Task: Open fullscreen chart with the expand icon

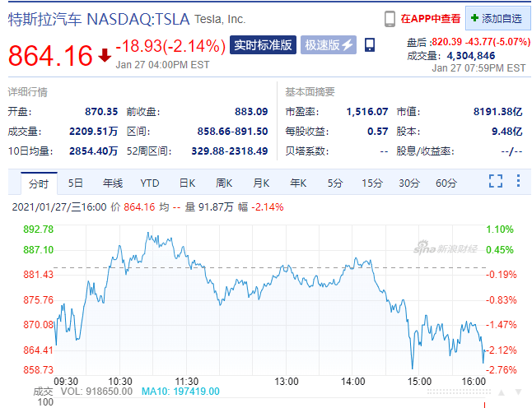Action: pos(495,181)
